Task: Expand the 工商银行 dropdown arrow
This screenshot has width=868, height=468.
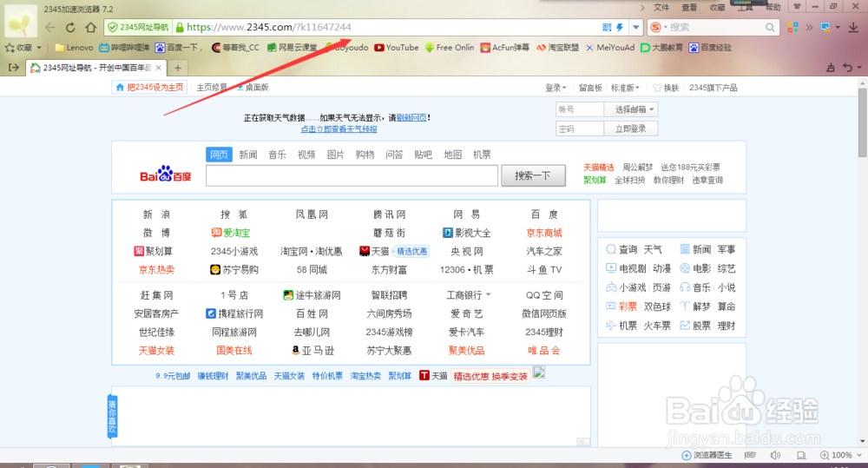Action: 488,294
